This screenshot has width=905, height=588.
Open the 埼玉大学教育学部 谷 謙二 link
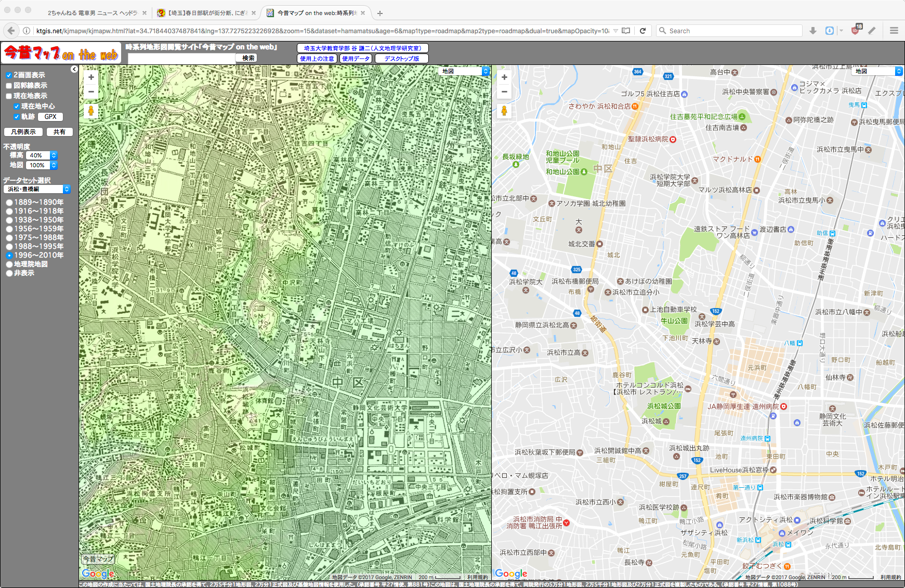[x=363, y=48]
